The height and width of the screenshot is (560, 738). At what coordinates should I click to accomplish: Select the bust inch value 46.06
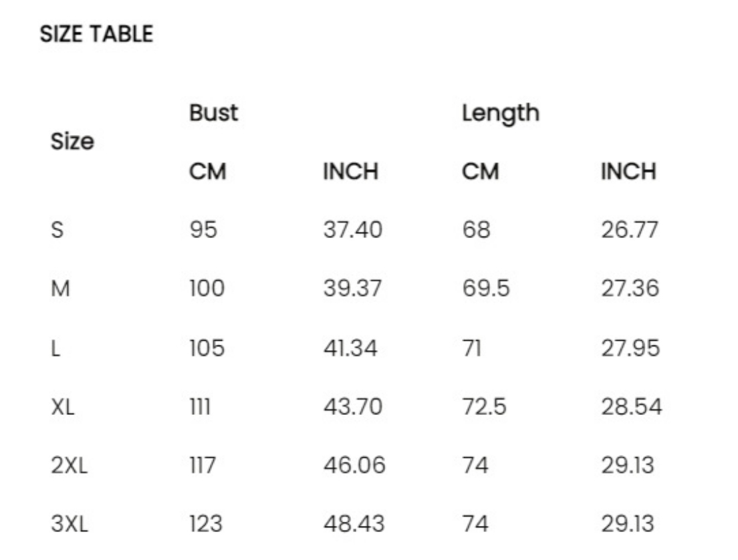354,466
